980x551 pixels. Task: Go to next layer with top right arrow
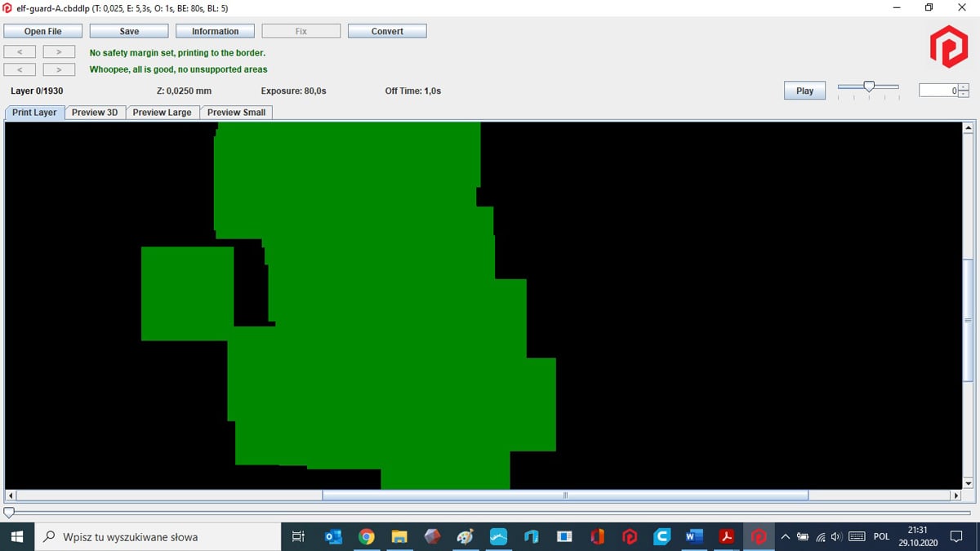coord(59,52)
